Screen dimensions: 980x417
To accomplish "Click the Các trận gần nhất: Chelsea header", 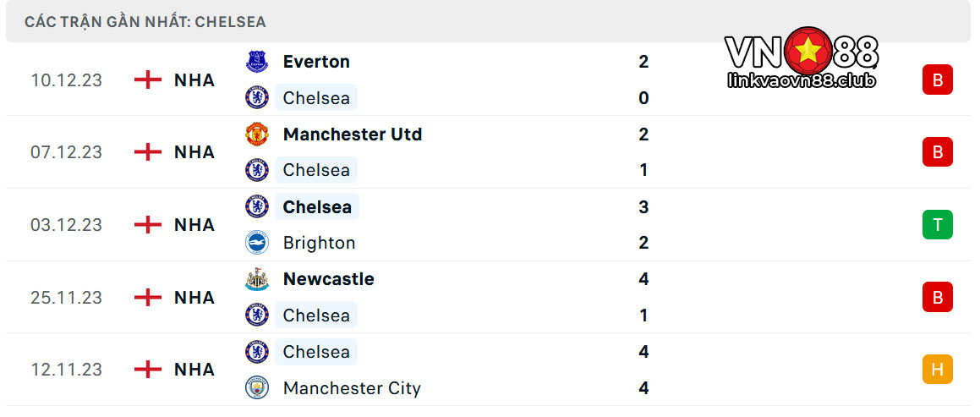I will click(x=145, y=22).
